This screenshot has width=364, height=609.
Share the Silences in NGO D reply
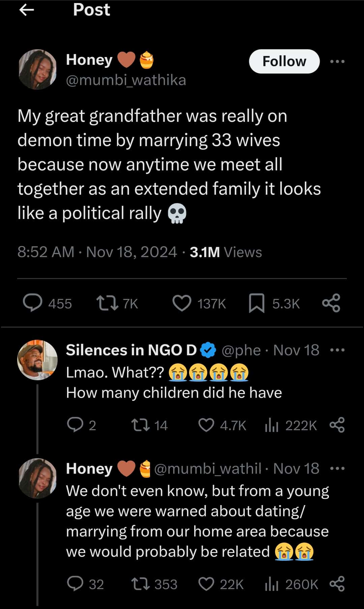click(337, 425)
